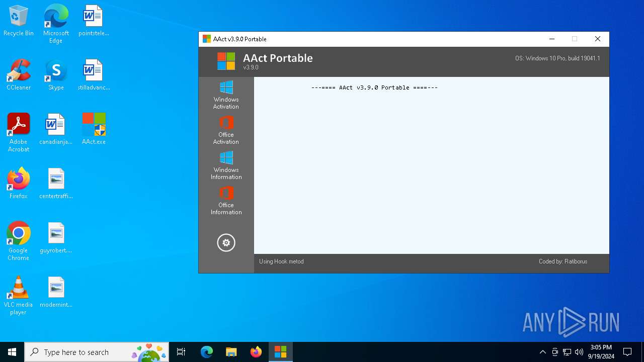Select guyrobert image file on desktop
The width and height of the screenshot is (644, 362).
pyautogui.click(x=56, y=238)
